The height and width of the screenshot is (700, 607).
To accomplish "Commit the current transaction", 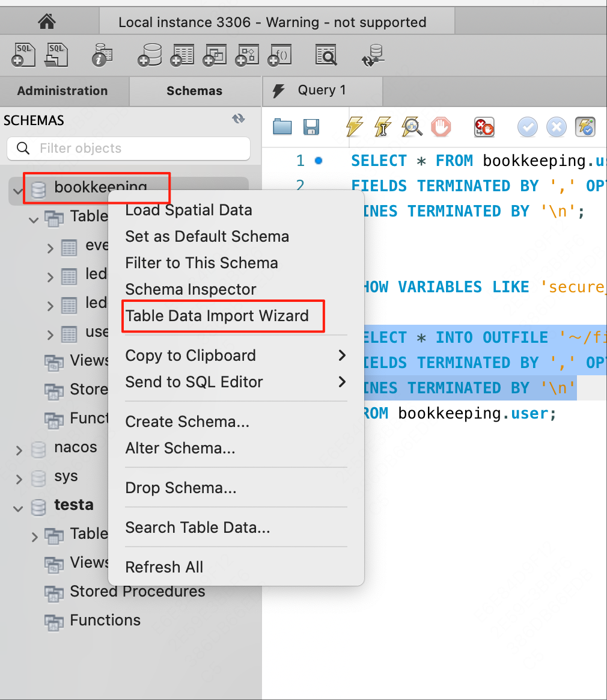I will tap(528, 127).
